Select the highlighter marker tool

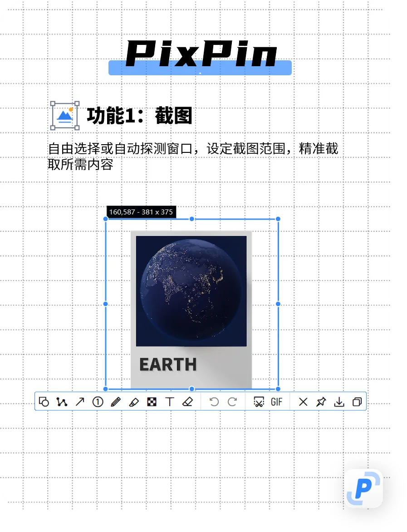tap(134, 401)
